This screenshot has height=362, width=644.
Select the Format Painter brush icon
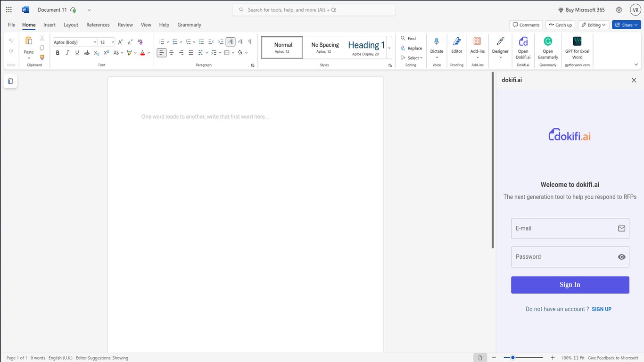click(x=42, y=58)
